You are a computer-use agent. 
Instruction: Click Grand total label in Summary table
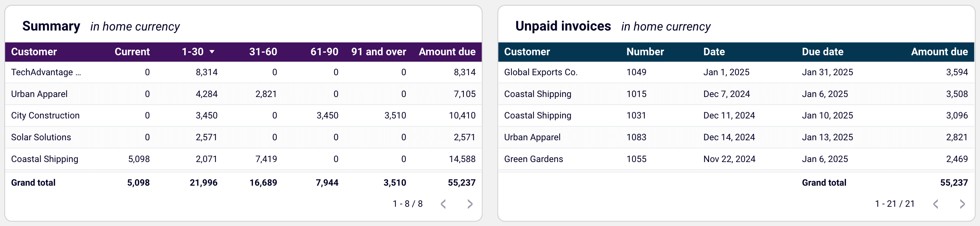pyautogui.click(x=33, y=183)
